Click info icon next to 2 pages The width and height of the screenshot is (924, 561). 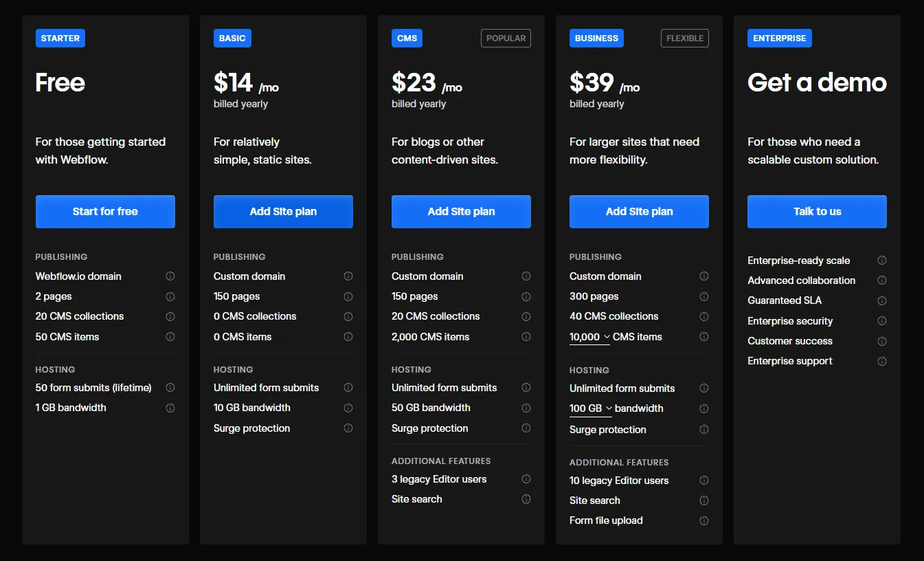[x=170, y=296]
